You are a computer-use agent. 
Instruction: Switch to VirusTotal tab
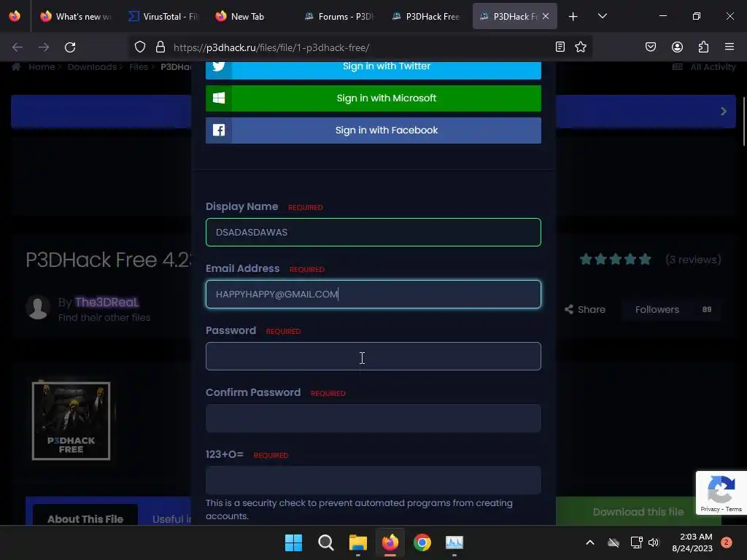pyautogui.click(x=163, y=17)
